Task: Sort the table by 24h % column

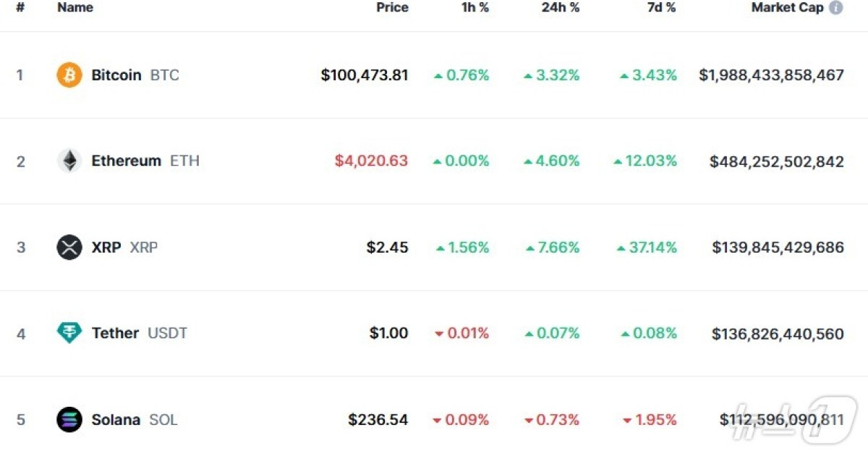Action: [560, 7]
